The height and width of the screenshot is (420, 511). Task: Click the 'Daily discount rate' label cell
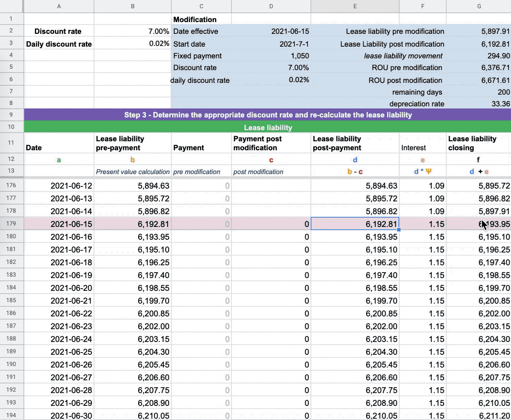click(x=59, y=44)
